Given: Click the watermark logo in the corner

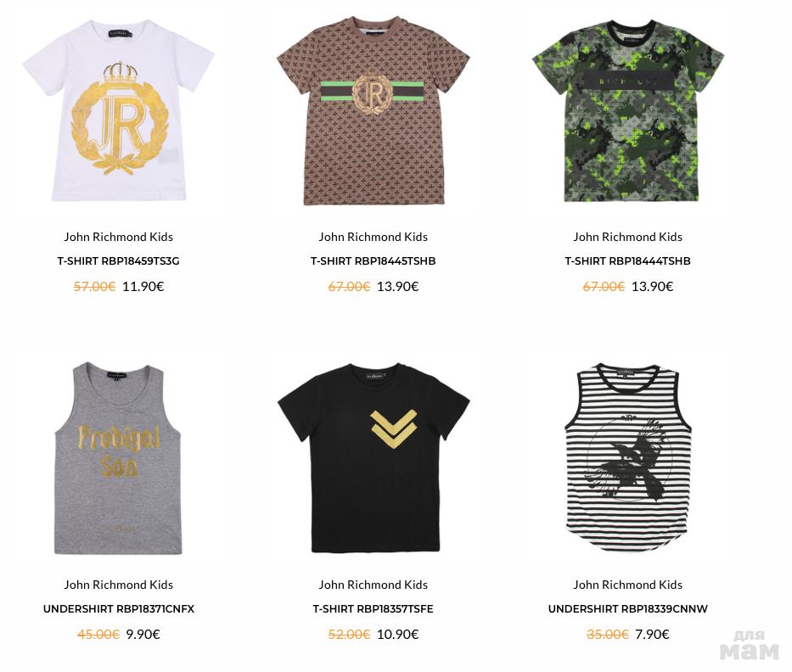Looking at the screenshot, I should 749,645.
